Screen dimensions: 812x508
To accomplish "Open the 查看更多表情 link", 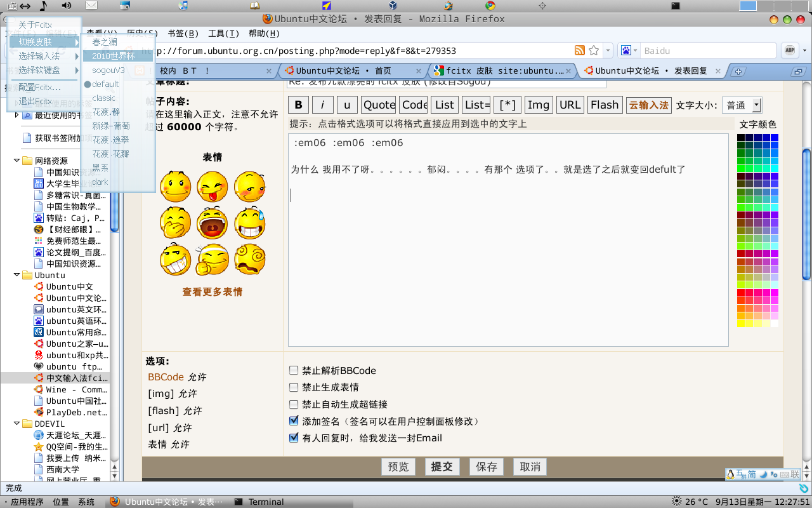I will (x=213, y=292).
